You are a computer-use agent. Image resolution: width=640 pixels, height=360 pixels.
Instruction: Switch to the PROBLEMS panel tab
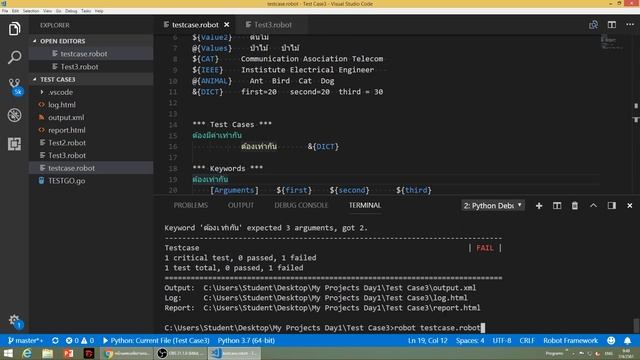(191, 205)
